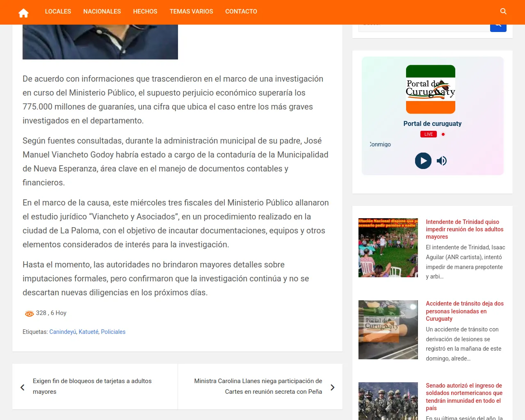Open the search magnifier in top bar

click(x=503, y=11)
